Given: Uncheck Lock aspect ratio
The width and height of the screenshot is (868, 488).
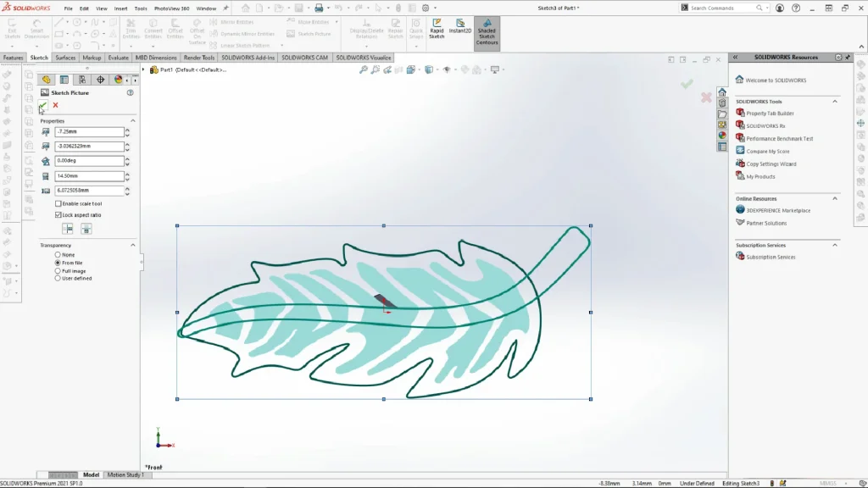Looking at the screenshot, I should [58, 215].
